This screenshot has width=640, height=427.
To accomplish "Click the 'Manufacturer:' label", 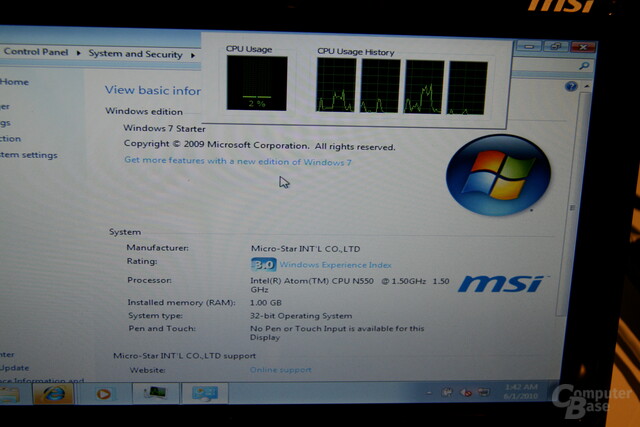I will tap(158, 247).
